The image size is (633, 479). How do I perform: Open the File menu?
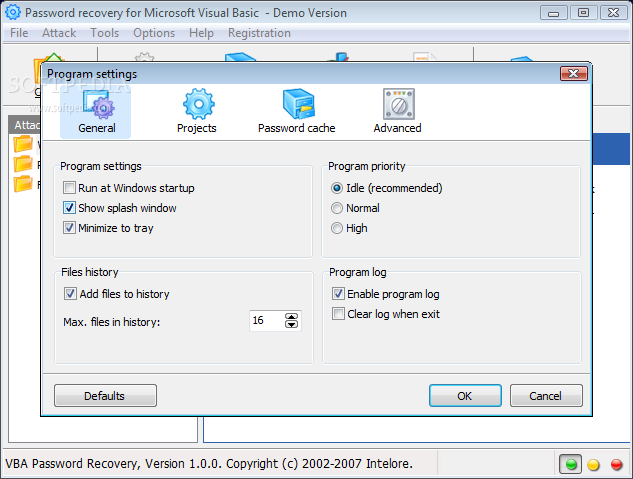click(19, 33)
